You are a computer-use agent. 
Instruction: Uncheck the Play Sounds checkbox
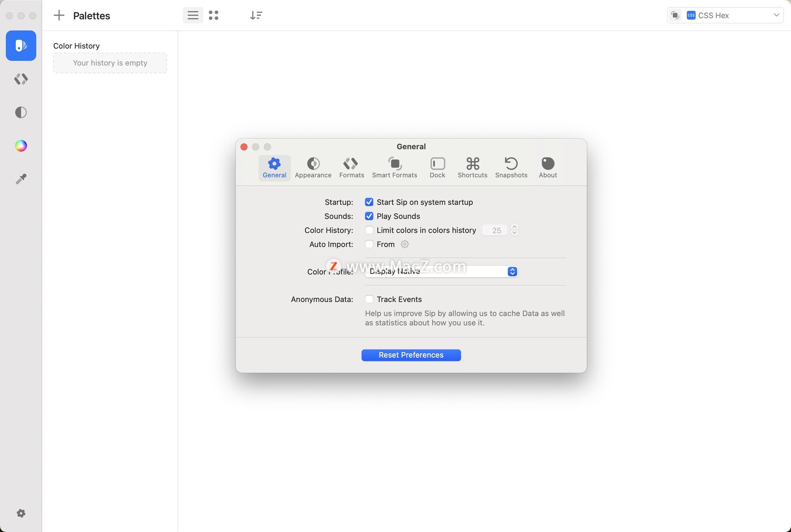(x=369, y=216)
